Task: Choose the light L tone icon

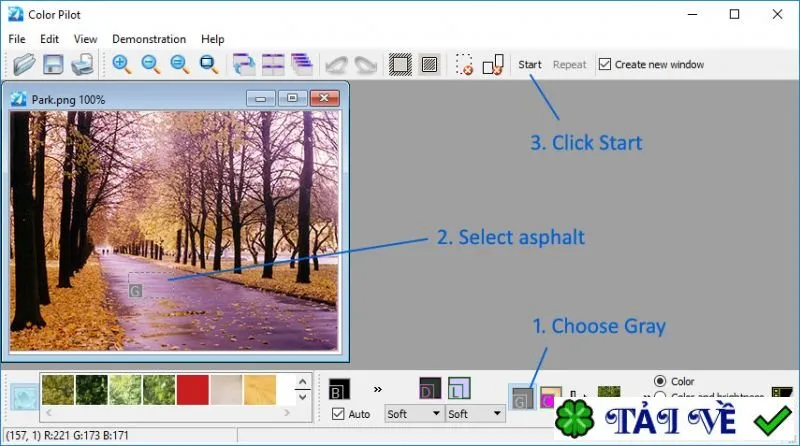Action: 459,388
